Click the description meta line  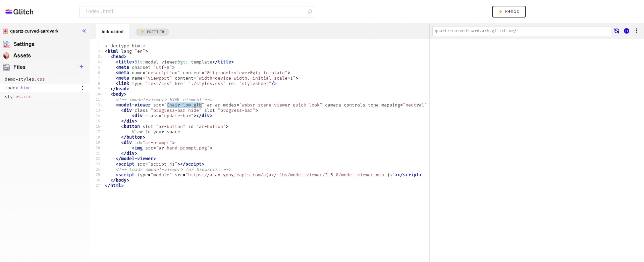click(203, 73)
